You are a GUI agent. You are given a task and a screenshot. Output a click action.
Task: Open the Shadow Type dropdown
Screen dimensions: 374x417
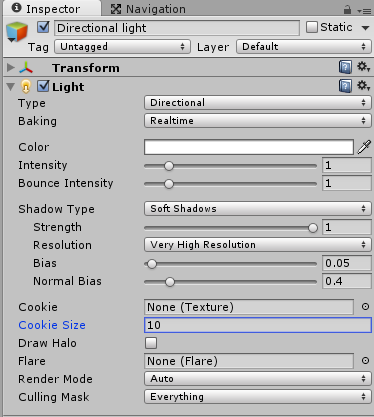pos(258,209)
